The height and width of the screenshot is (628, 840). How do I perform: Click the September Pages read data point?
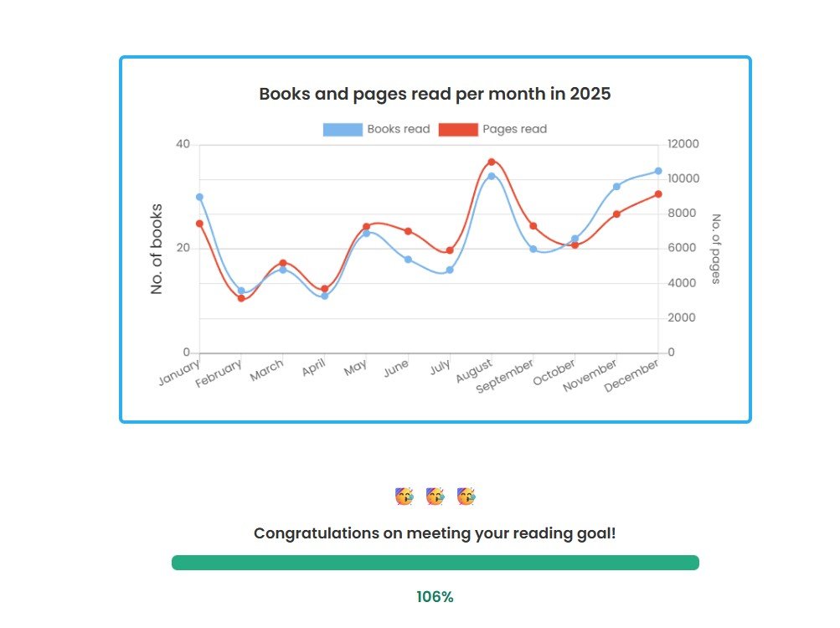coord(533,226)
